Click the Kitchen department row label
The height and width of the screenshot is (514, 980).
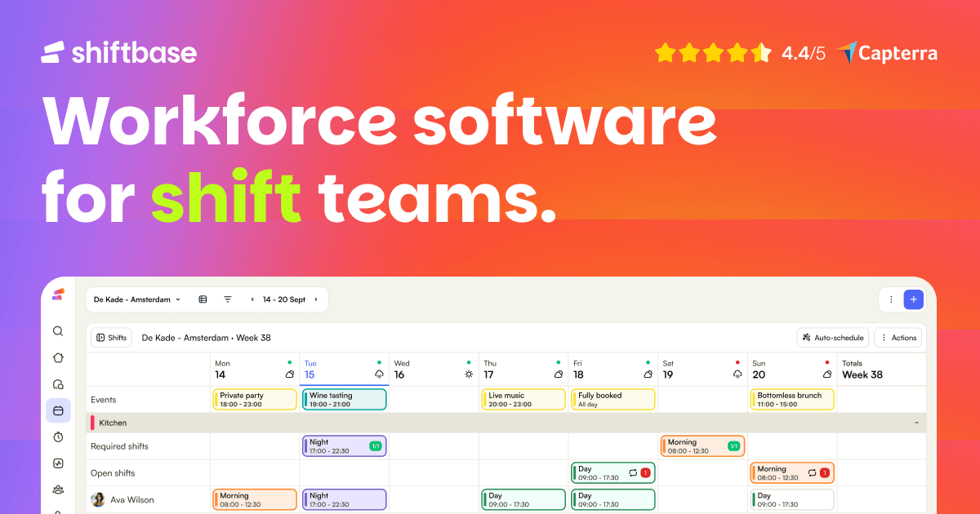point(113,423)
